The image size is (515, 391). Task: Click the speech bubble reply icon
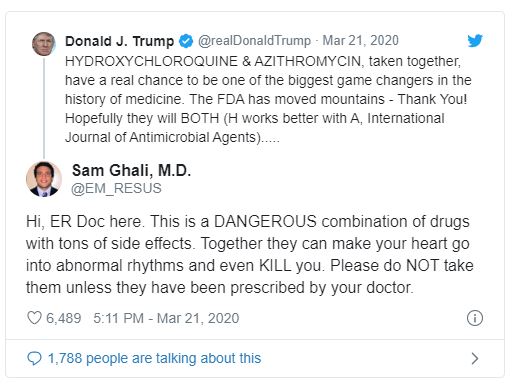pyautogui.click(x=34, y=358)
